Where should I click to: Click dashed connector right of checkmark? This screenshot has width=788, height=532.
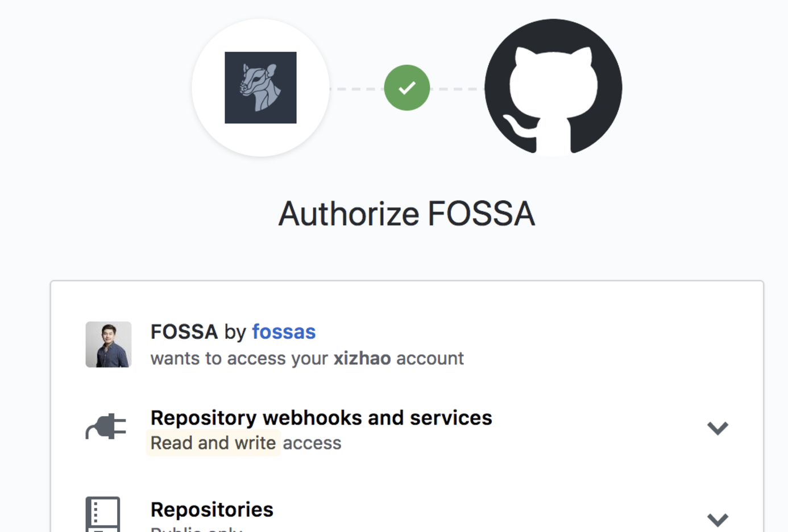[x=457, y=89]
